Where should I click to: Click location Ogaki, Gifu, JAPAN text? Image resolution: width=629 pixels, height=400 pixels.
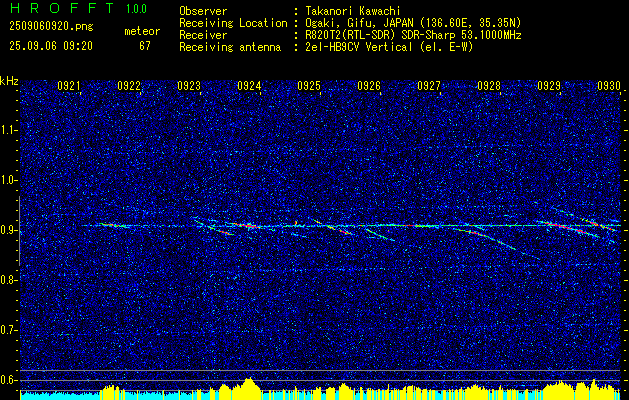point(411,23)
